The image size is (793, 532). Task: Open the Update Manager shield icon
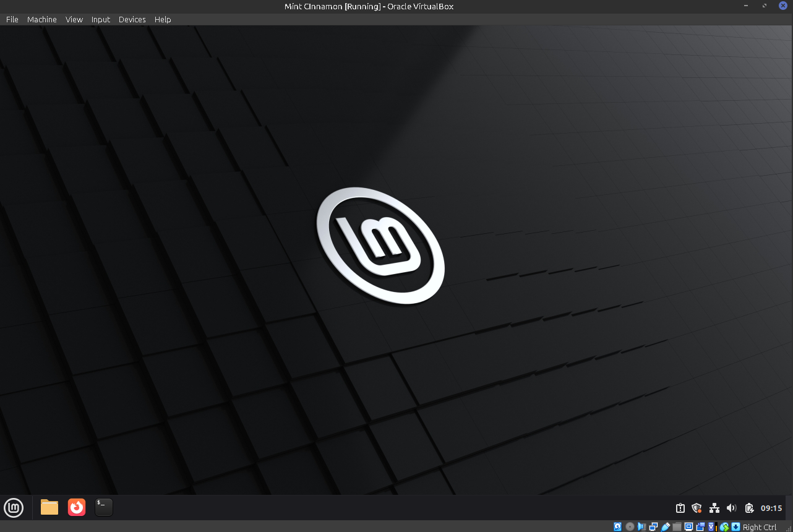coord(697,508)
